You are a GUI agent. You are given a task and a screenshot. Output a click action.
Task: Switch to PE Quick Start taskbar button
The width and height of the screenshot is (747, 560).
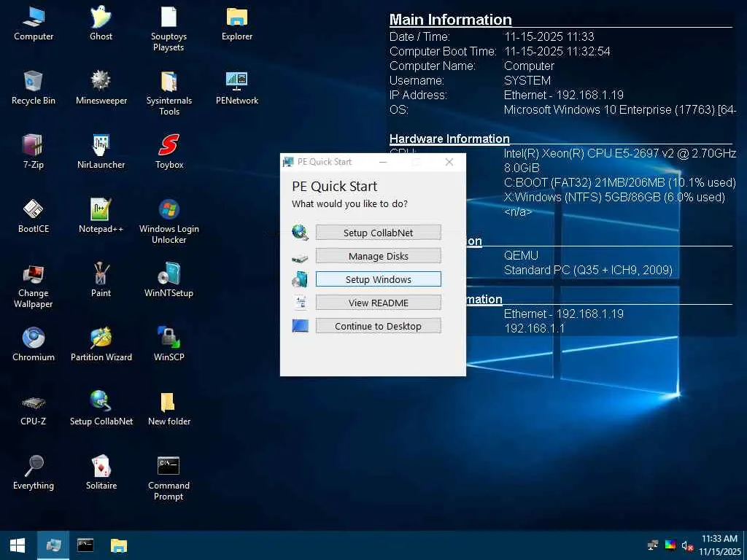pos(53,545)
